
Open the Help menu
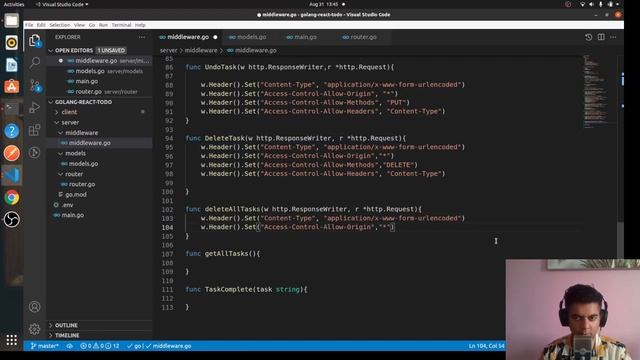click(140, 25)
